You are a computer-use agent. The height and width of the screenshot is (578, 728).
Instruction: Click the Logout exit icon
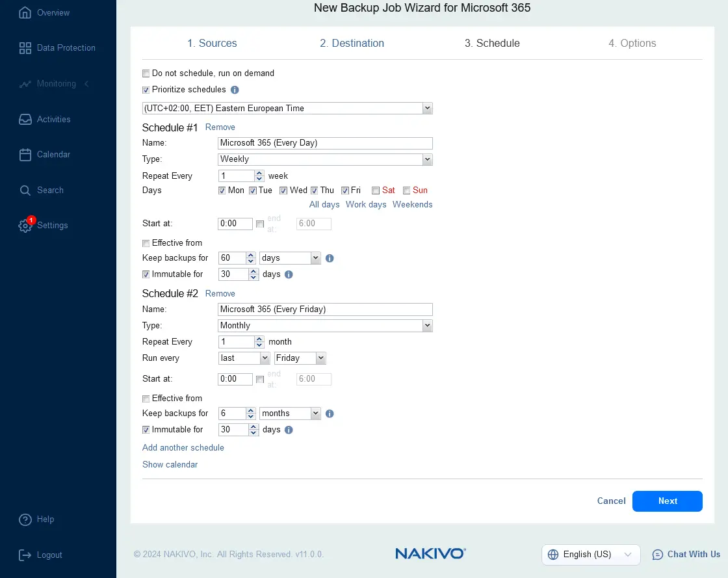click(25, 555)
